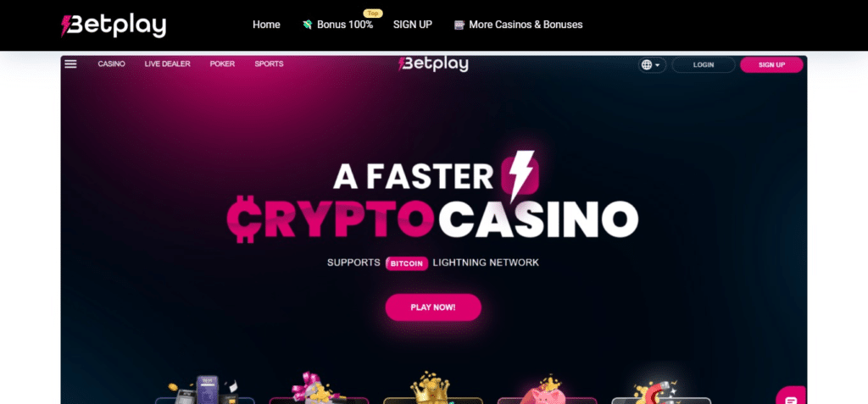Open the SPORTS section

(269, 64)
